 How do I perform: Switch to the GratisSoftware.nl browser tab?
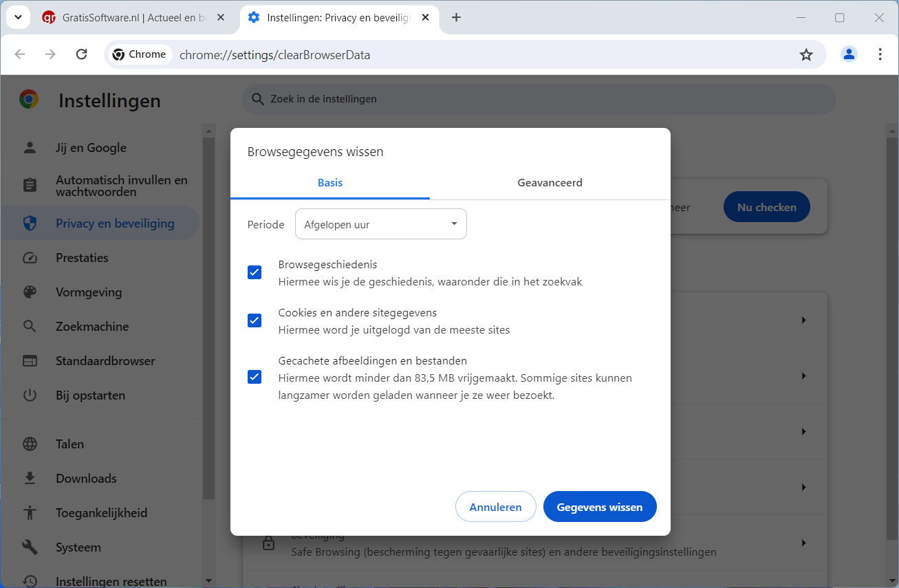(x=131, y=18)
